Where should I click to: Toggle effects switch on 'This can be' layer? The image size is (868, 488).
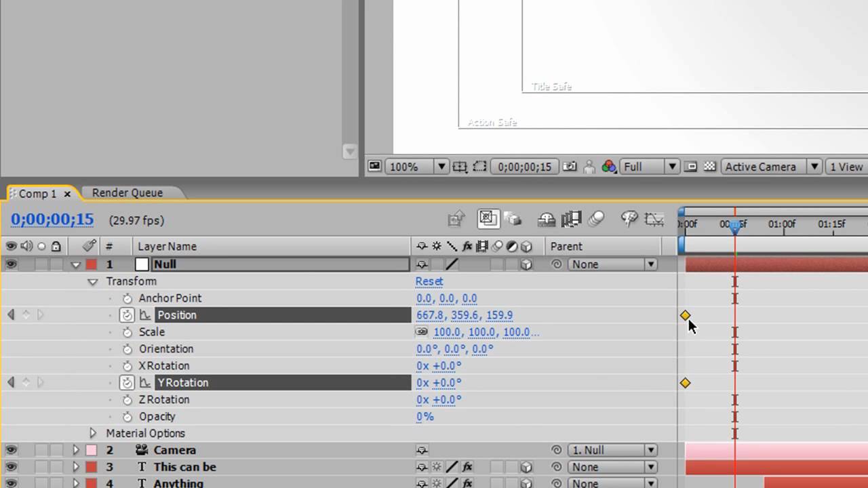[467, 467]
